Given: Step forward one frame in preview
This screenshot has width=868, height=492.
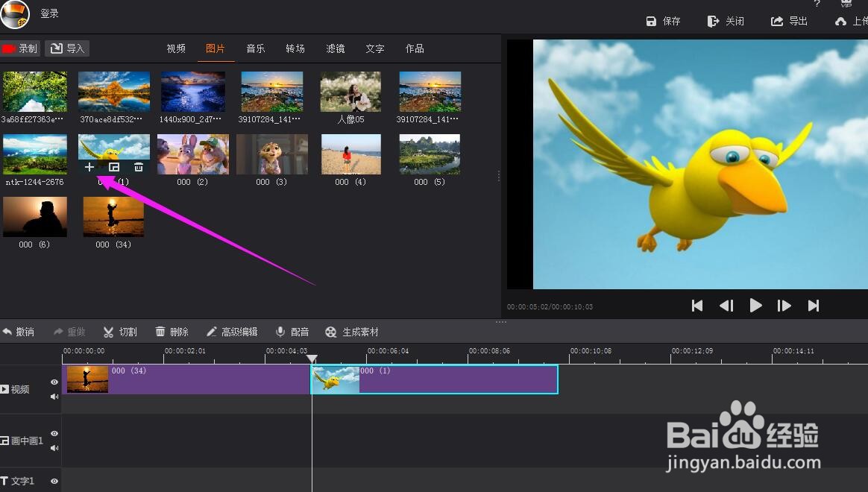Looking at the screenshot, I should (x=784, y=306).
